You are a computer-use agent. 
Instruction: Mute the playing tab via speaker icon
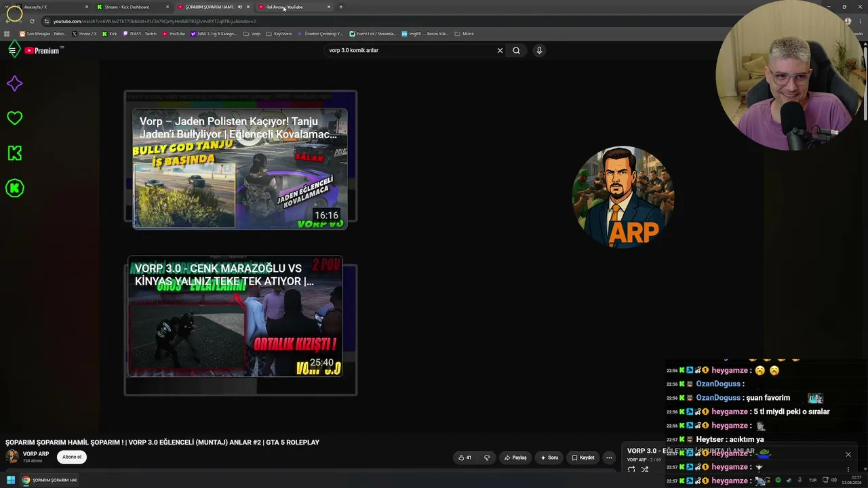(x=239, y=7)
